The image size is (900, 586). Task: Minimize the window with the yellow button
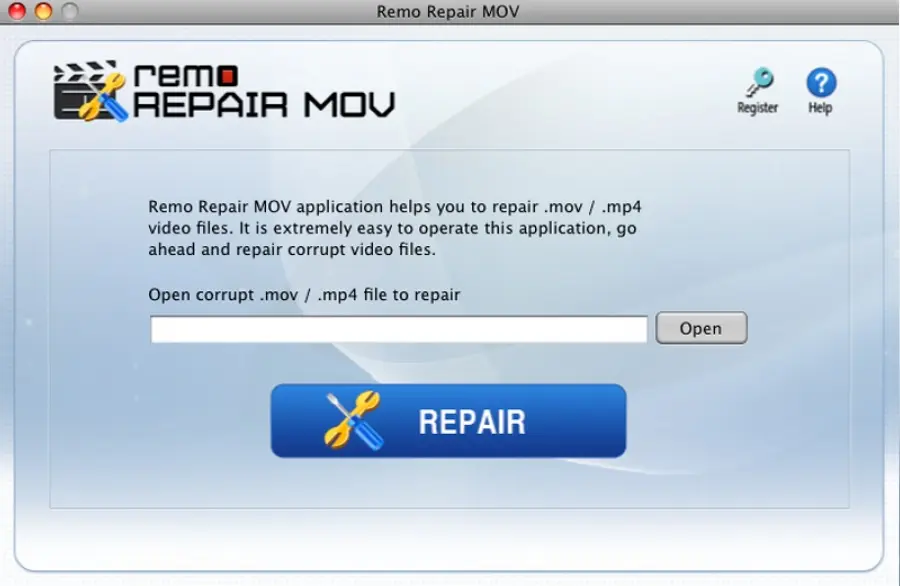44,11
